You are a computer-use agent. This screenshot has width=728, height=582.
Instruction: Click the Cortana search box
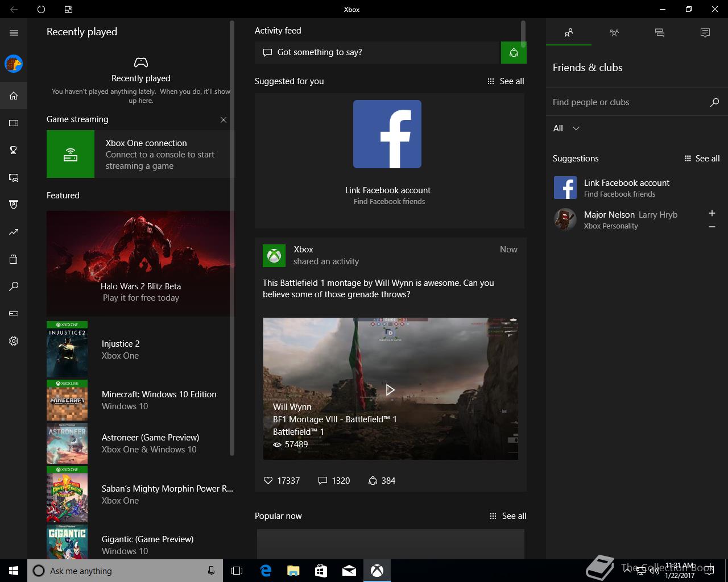pos(125,571)
